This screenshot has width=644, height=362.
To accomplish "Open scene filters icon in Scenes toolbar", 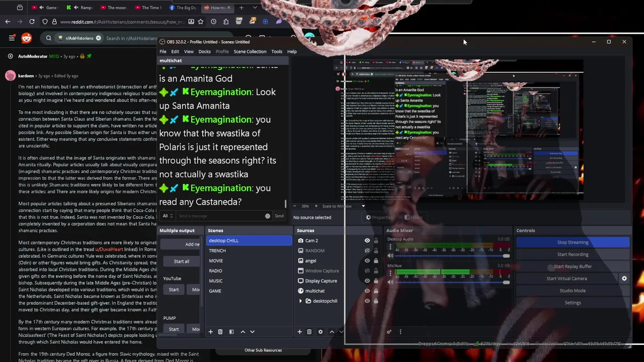I will point(231,332).
